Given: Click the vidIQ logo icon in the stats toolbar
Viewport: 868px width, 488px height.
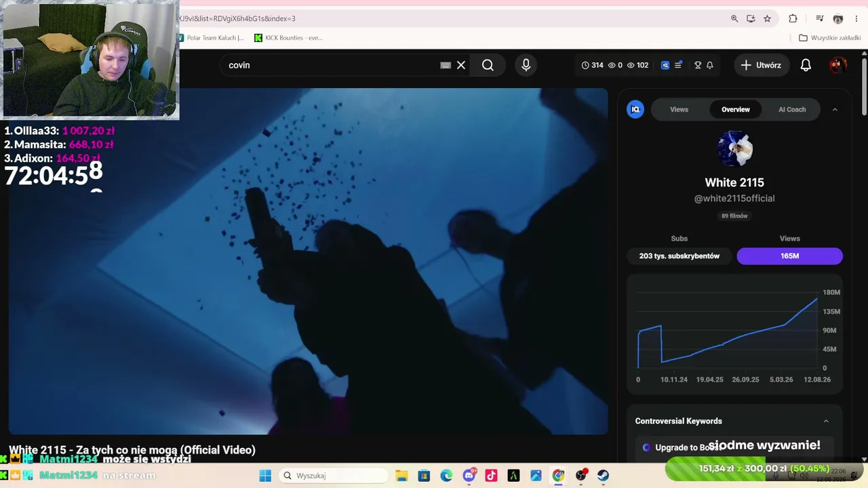Looking at the screenshot, I should tap(665, 65).
